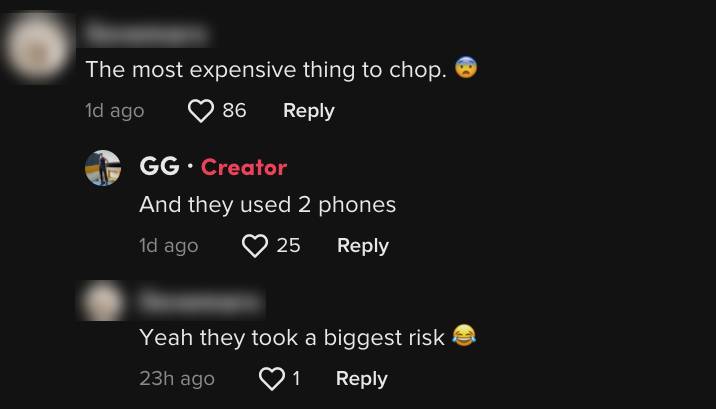Screen dimensions: 716x409
Task: Reply to GG's "2 phones" comment
Action: [363, 246]
